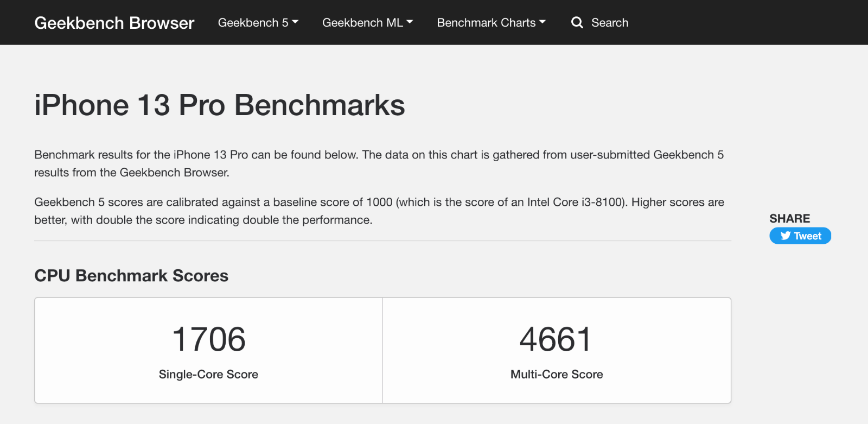Click the paragraph starting "Benchmark results for"

(x=379, y=163)
